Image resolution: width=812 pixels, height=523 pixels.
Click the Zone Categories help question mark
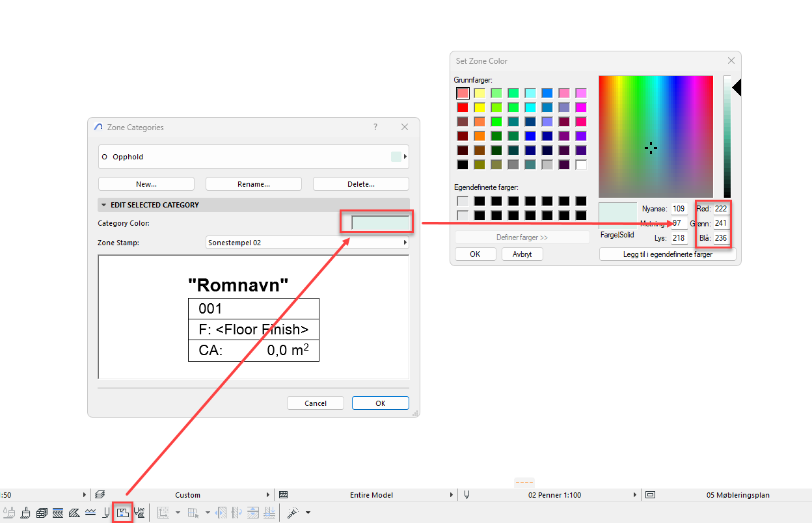(x=375, y=127)
